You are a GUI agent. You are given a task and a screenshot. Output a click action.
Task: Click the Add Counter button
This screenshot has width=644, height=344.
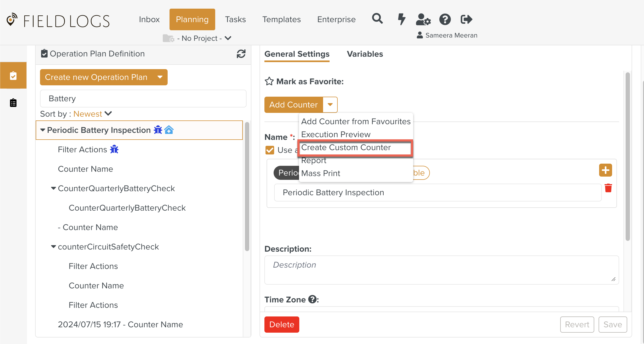(x=293, y=105)
